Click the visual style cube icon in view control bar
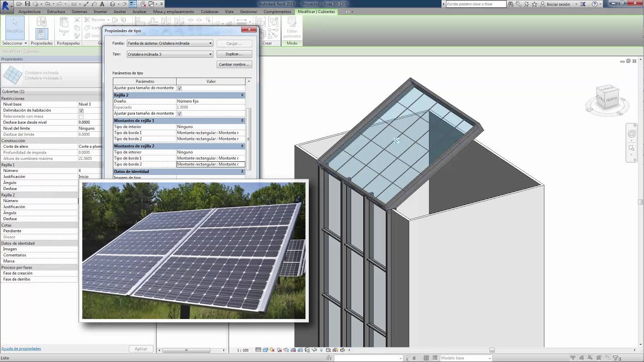644x362 pixels. (x=266, y=350)
